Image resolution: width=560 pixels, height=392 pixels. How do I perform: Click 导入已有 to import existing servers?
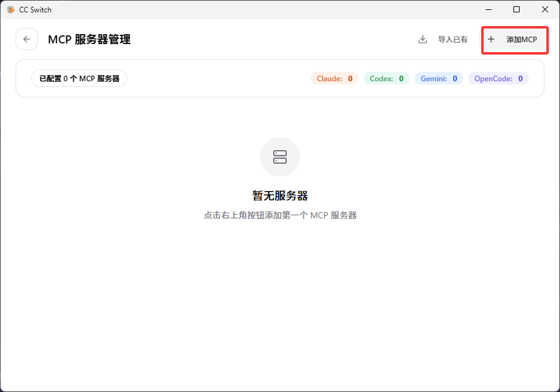(x=443, y=40)
